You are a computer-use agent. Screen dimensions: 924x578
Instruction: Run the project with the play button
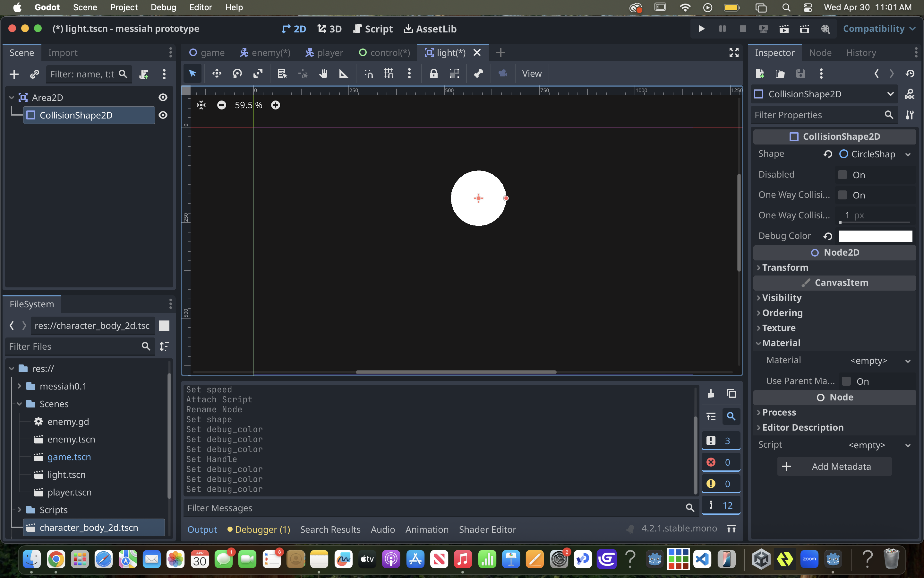click(x=701, y=29)
